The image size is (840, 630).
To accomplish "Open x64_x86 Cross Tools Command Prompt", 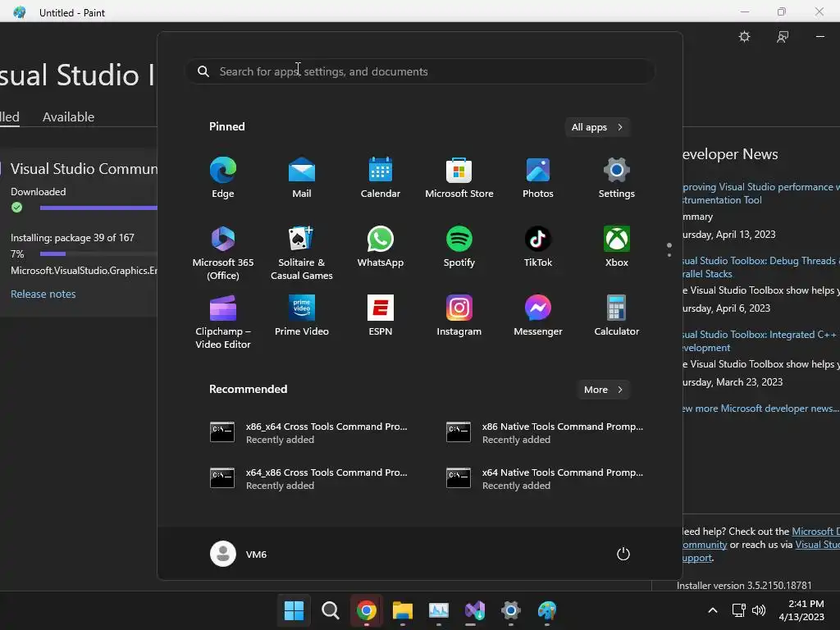I will tap(309, 478).
